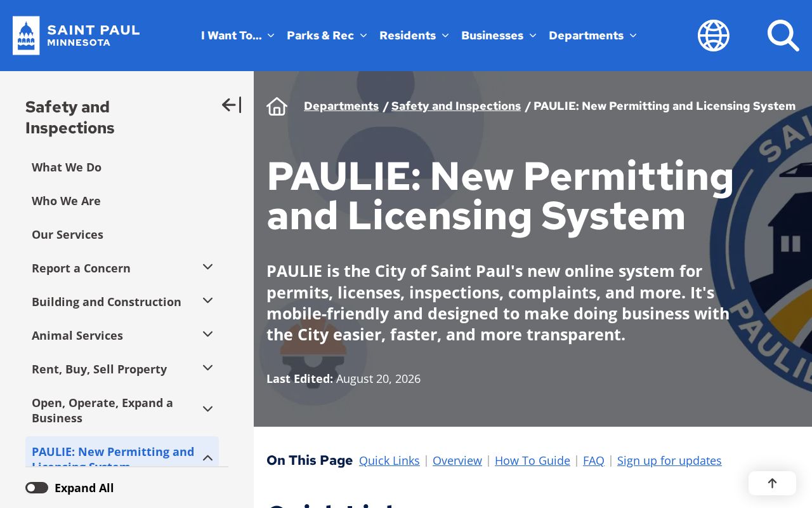Viewport: 812px width, 508px height.
Task: Select PAULIE: New Permitting sidebar item
Action: [113, 452]
